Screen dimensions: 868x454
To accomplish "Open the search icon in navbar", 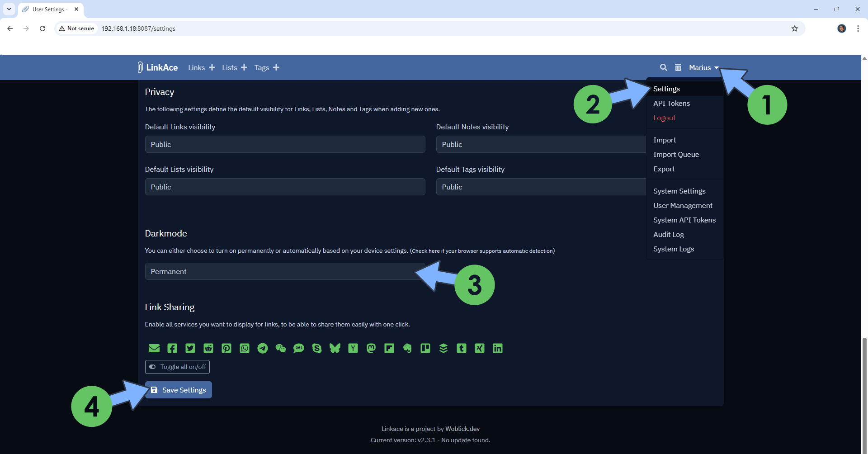I will (x=663, y=67).
